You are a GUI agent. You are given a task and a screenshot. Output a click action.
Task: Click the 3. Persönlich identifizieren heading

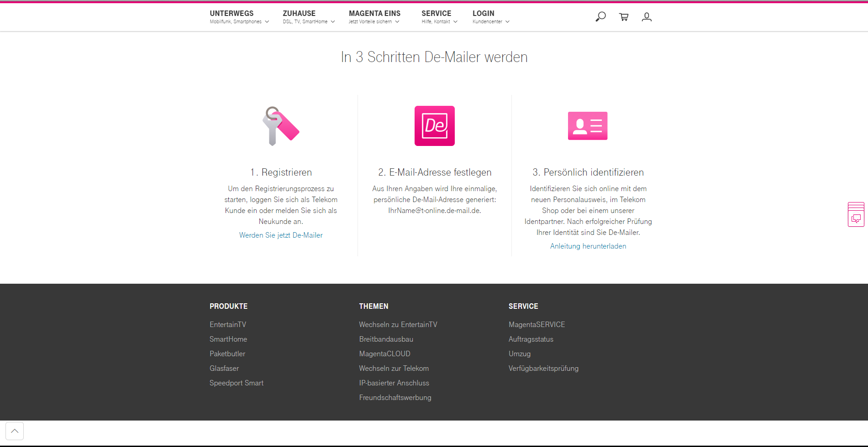pos(588,172)
